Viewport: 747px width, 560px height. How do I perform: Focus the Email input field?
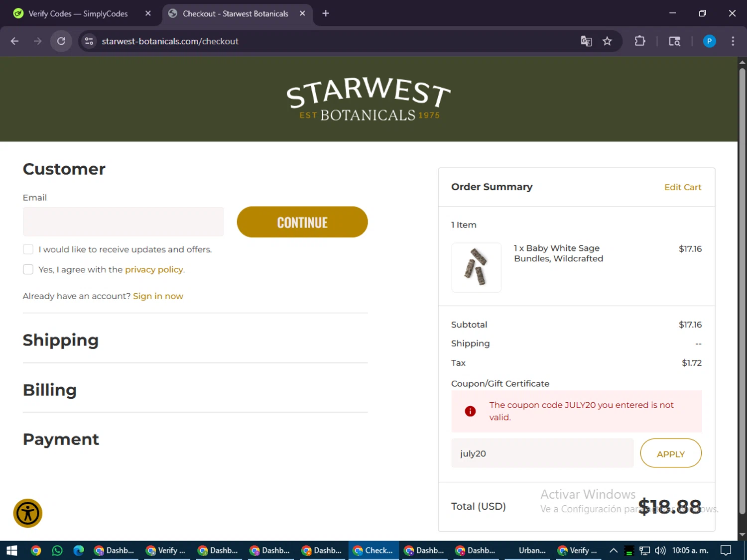pyautogui.click(x=124, y=222)
